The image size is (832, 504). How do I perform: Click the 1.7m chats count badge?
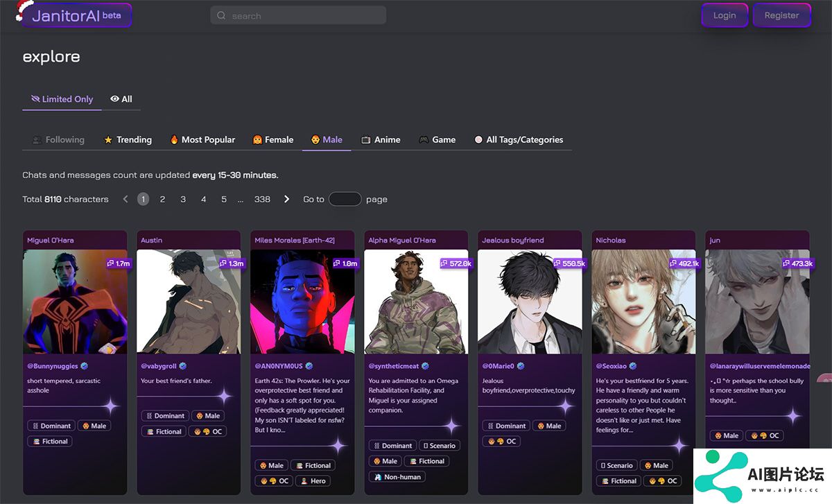119,263
